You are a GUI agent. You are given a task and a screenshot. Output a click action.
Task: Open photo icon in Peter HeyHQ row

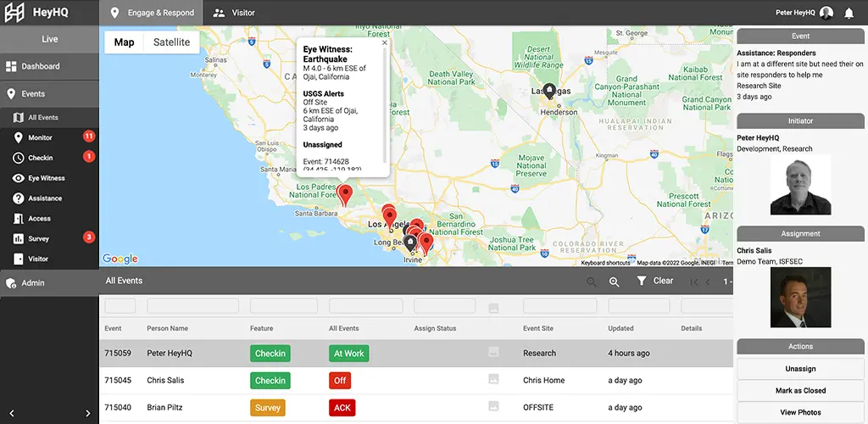click(494, 352)
